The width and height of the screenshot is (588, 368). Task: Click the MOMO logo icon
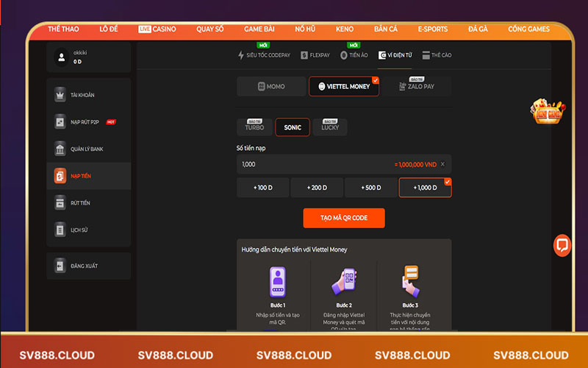click(262, 86)
